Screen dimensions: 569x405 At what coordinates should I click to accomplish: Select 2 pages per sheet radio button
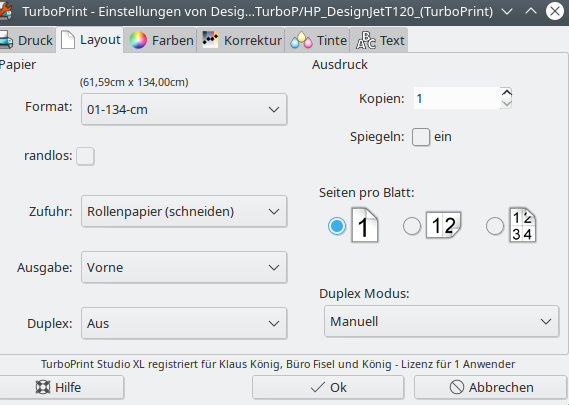coord(412,226)
